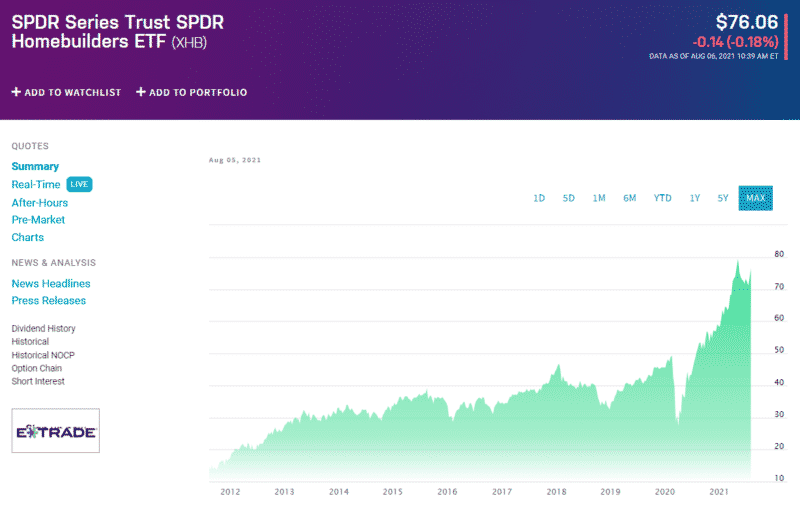Click the 10 y-axis label

tap(779, 478)
